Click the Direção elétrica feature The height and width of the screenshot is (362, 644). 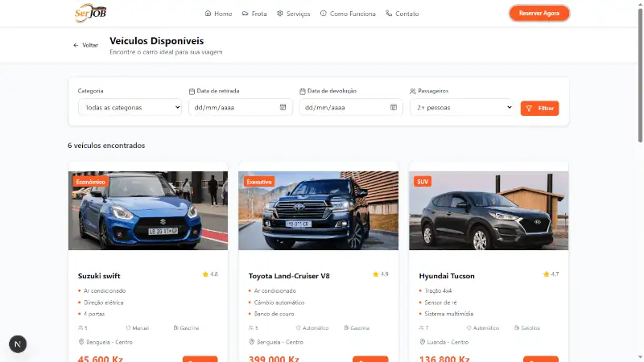tap(104, 302)
